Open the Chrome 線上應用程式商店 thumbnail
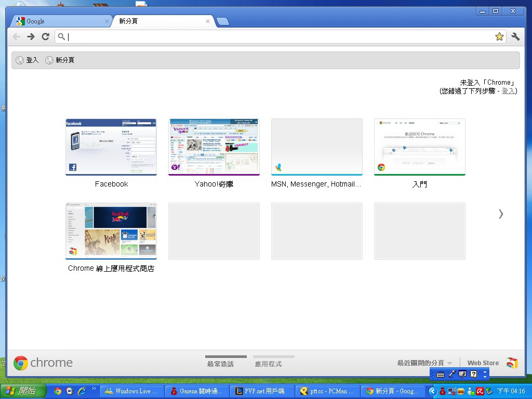This screenshot has height=399, width=532. click(x=111, y=231)
